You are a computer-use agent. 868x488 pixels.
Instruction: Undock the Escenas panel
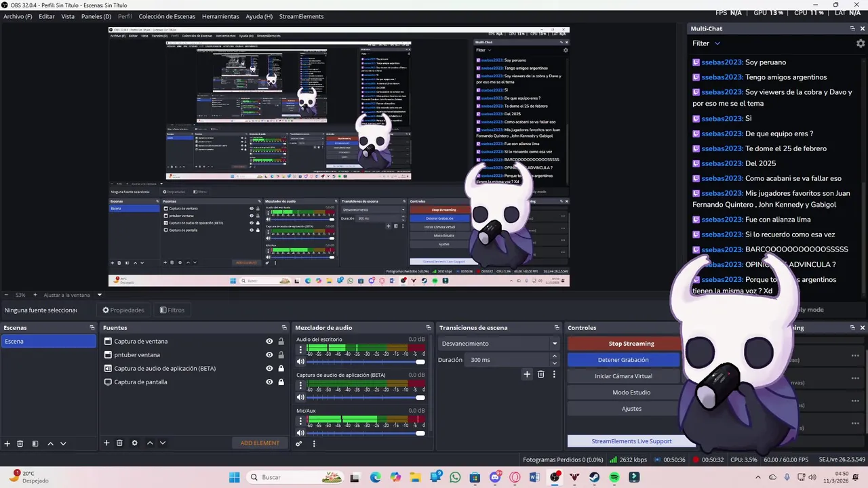coord(92,328)
